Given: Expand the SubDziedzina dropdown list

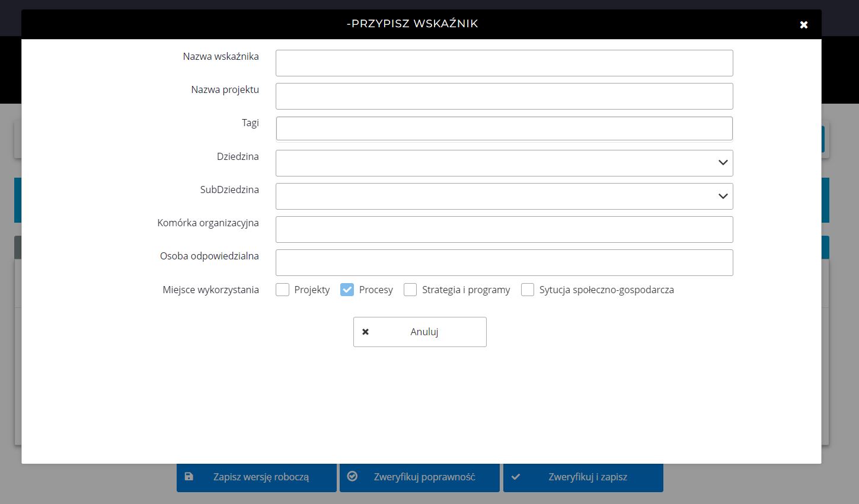Looking at the screenshot, I should pos(504,196).
